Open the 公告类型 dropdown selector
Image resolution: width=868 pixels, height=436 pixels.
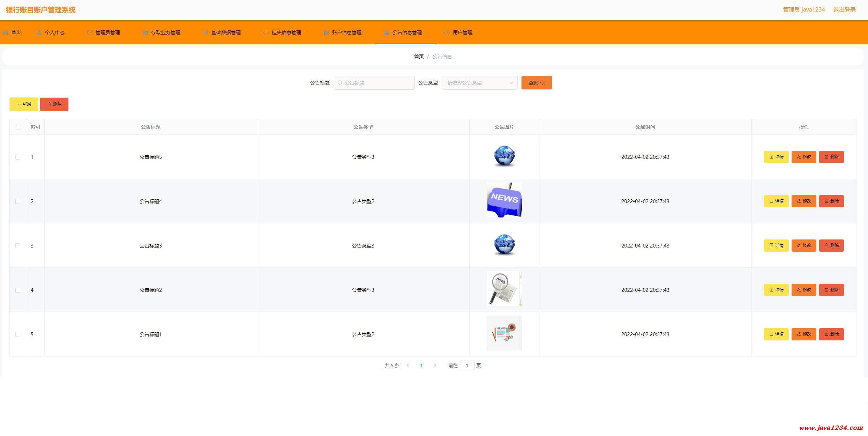[479, 83]
